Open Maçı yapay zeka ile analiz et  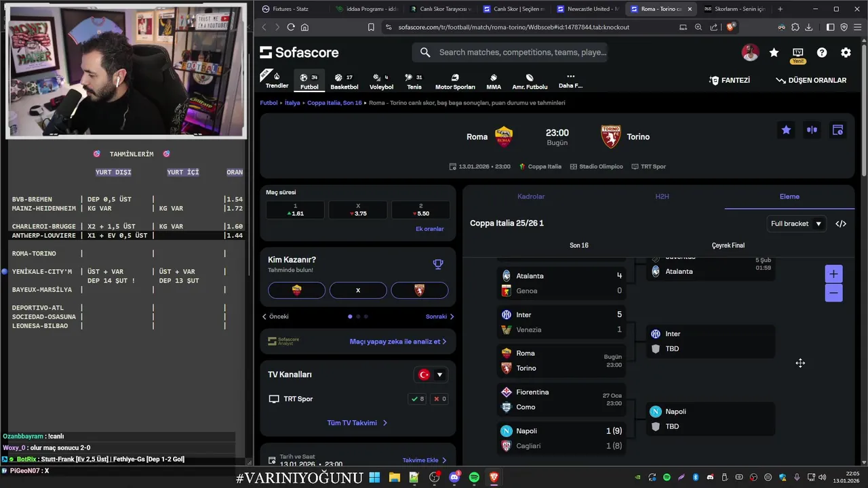click(x=398, y=342)
